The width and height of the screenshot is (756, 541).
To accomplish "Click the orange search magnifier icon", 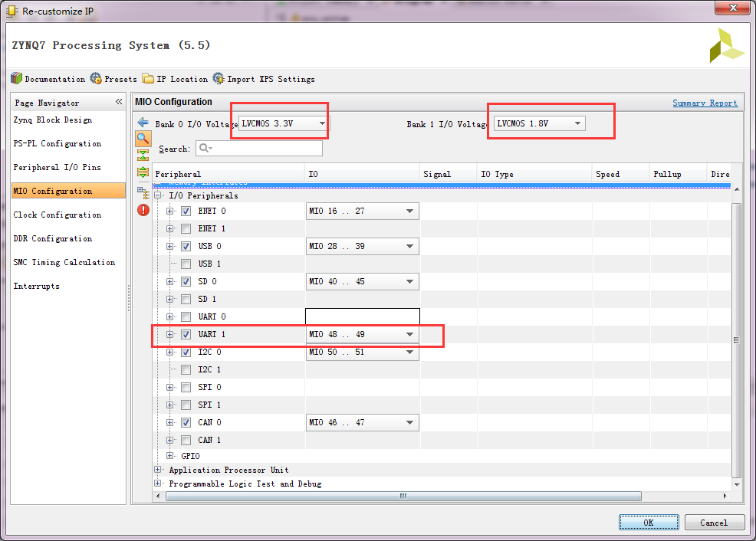I will (143, 139).
